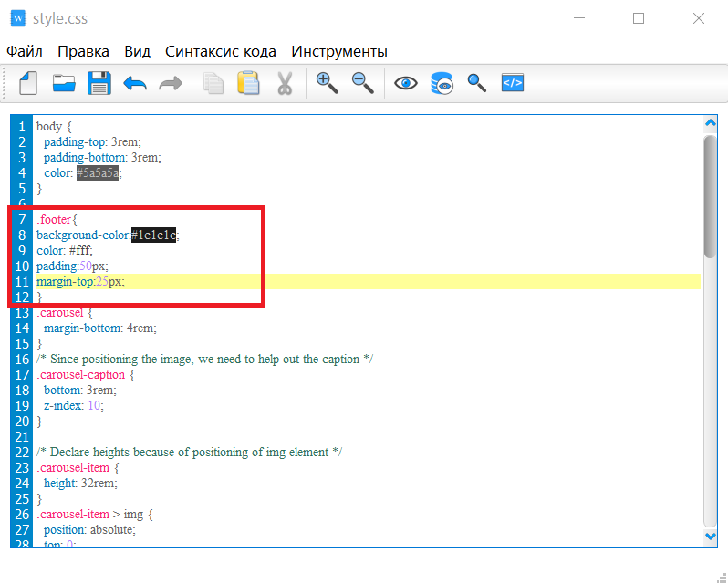Place cursor on 'body {' line
The image size is (728, 584).
(x=55, y=126)
